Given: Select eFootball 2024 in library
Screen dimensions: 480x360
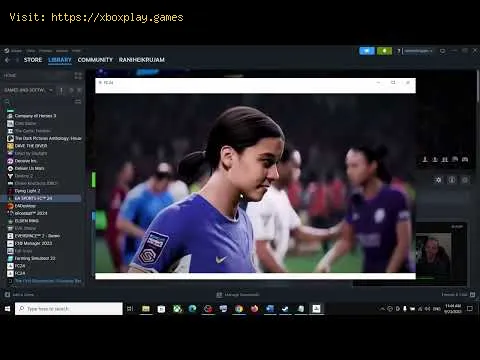Looking at the screenshot, I should [31, 213].
